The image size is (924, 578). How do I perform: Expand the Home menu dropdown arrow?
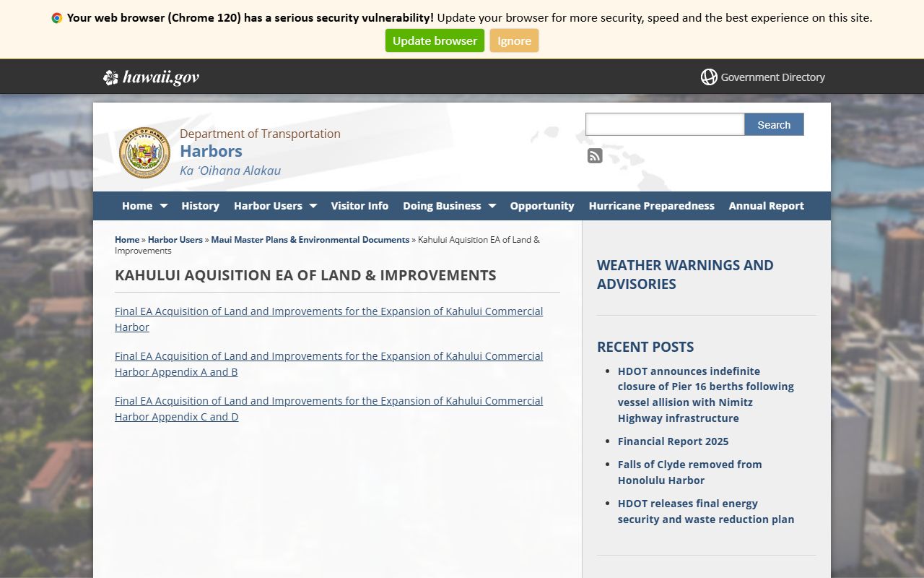tap(164, 206)
